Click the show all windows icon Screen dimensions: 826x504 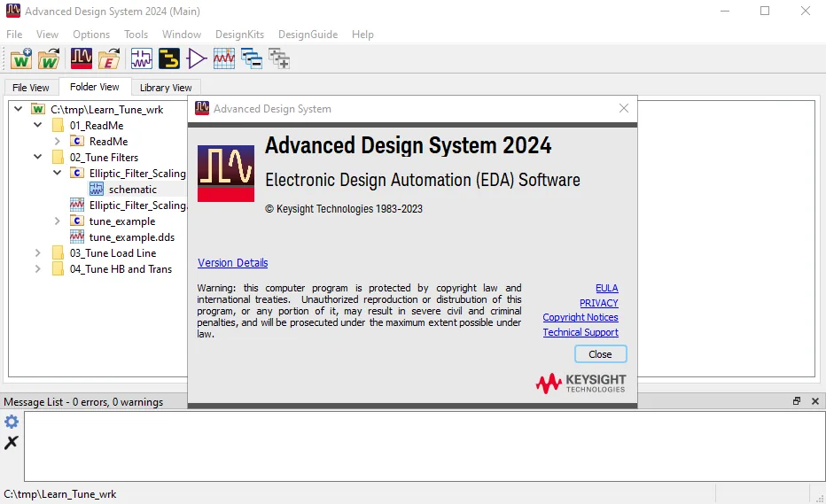[x=279, y=58]
